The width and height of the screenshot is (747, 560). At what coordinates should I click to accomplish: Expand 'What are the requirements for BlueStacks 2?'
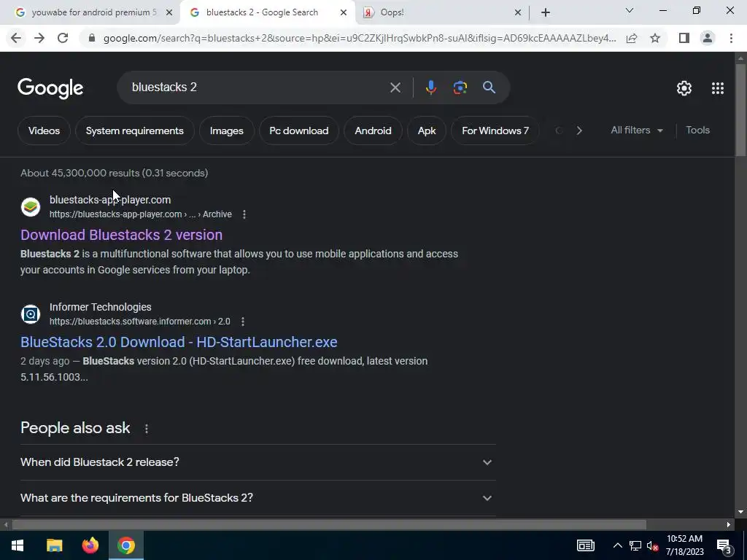click(x=258, y=497)
